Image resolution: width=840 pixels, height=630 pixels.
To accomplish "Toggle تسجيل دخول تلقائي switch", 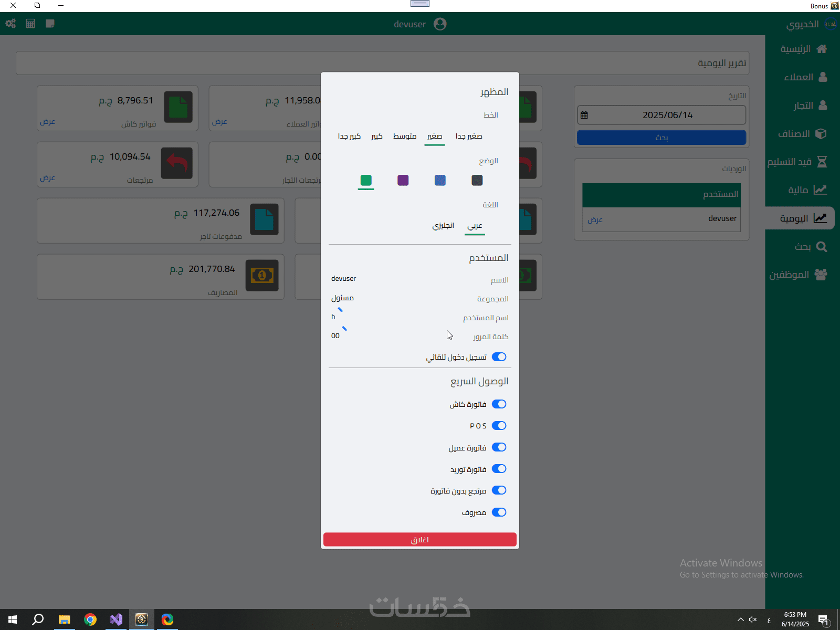I will 499,357.
